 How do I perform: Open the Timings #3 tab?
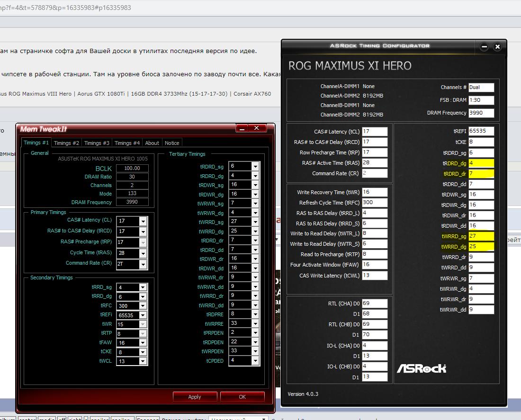click(97, 143)
